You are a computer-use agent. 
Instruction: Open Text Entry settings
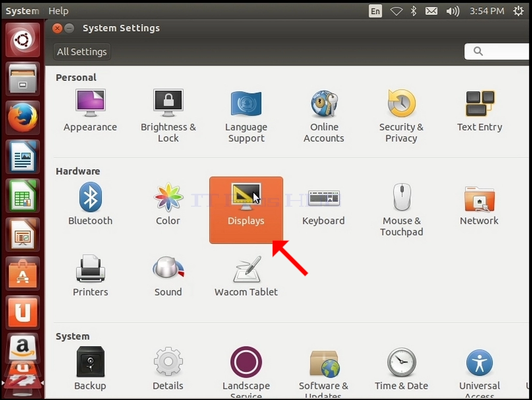[x=479, y=111]
